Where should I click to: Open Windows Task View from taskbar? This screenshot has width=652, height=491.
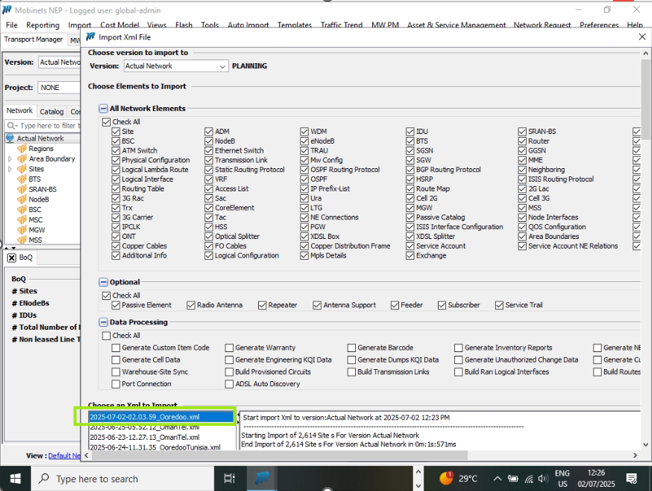pos(229,478)
